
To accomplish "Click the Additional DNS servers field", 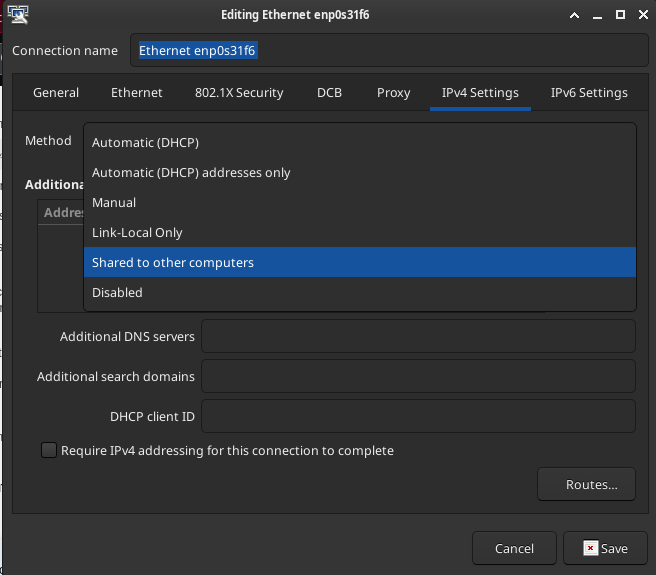I will [418, 336].
